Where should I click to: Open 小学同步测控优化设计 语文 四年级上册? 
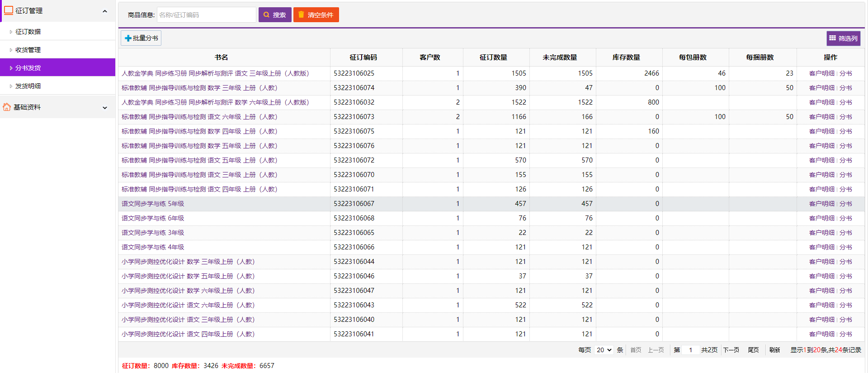point(188,334)
